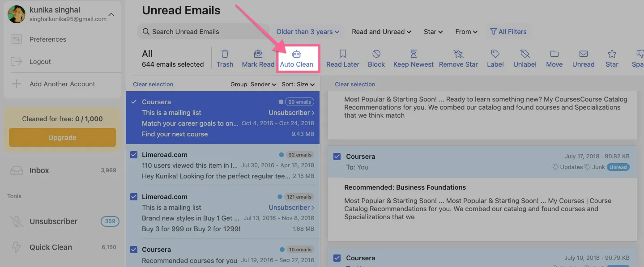This screenshot has height=267, width=644.
Task: Expand the Star filter dropdown
Action: (x=433, y=32)
